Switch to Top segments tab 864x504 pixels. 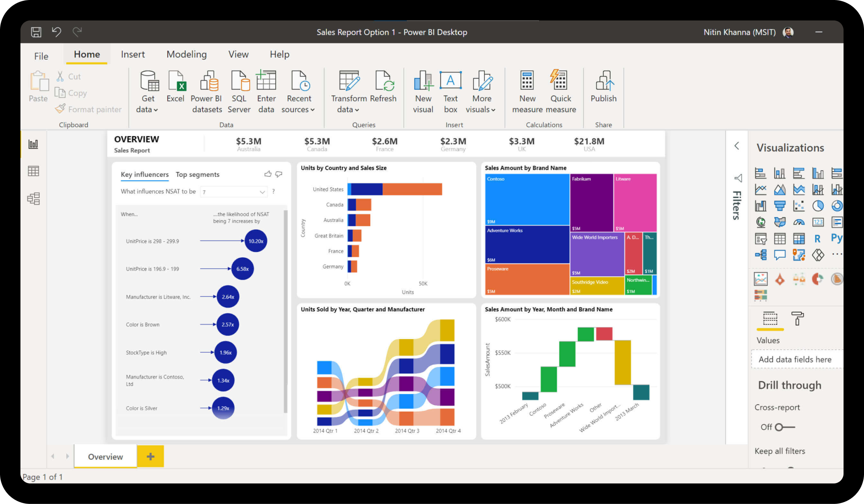(x=198, y=174)
